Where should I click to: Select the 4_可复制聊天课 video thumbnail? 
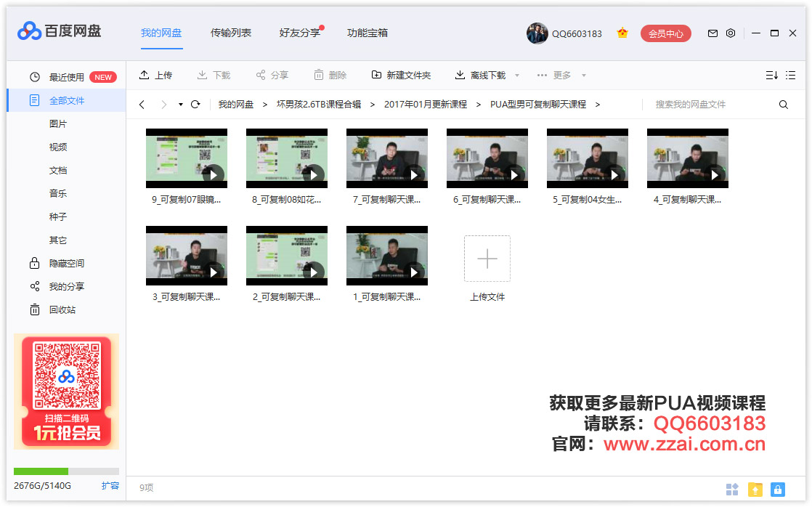pyautogui.click(x=688, y=158)
